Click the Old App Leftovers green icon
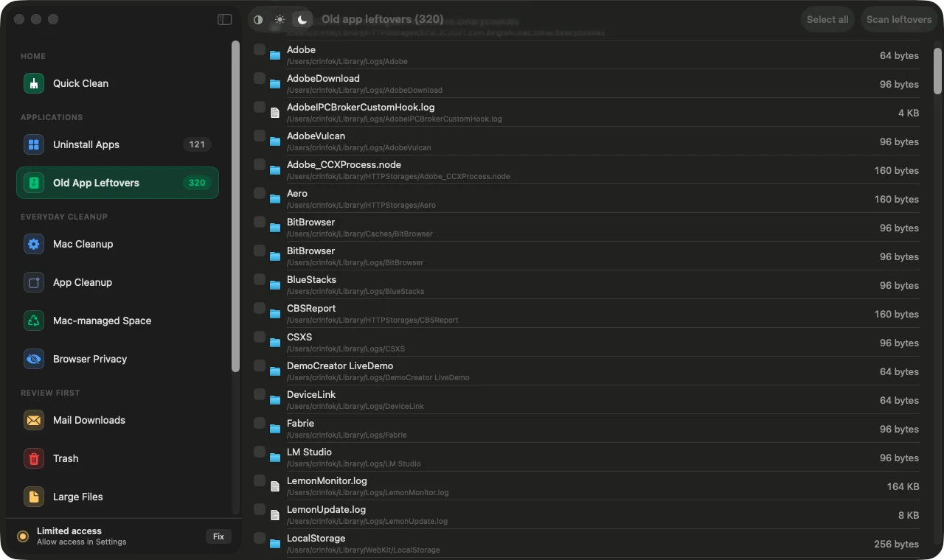The height and width of the screenshot is (560, 944). pos(34,183)
